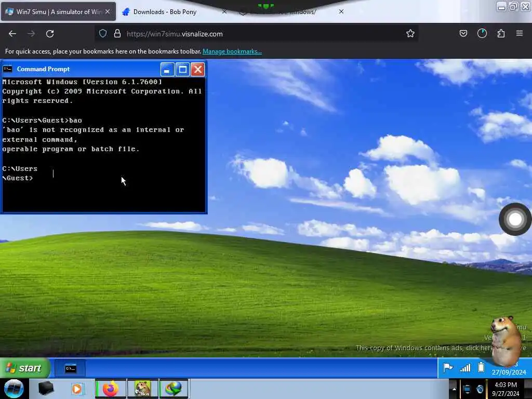
Task: Click the 27/09/2024 date in simulator tray
Action: click(509, 372)
